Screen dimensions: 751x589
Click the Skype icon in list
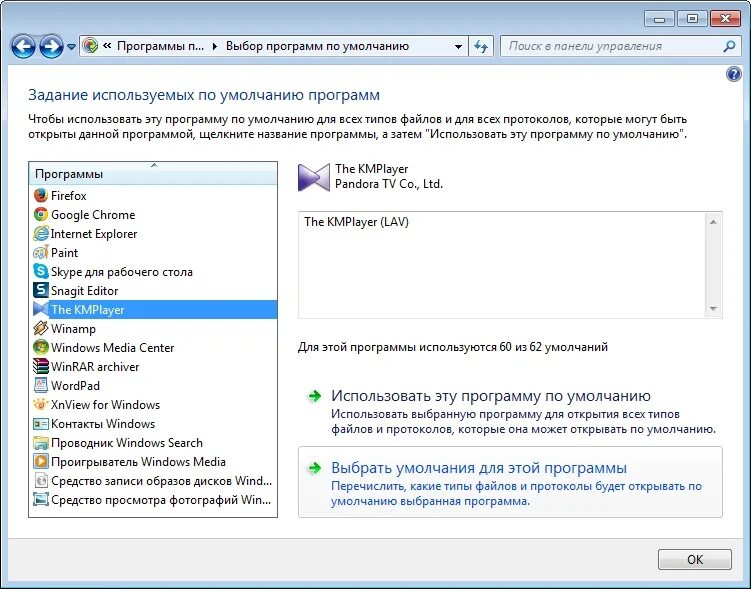(41, 272)
